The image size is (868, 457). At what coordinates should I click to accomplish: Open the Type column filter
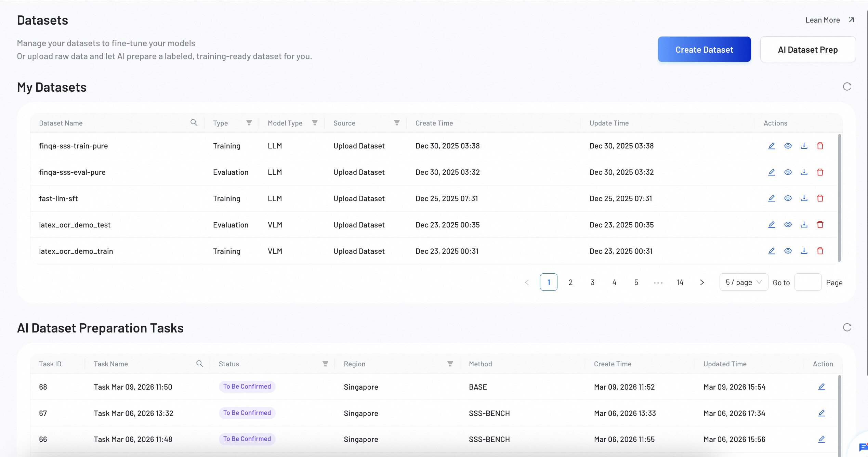tap(249, 122)
